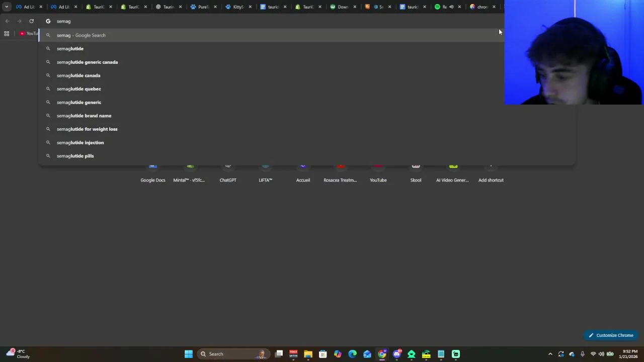Click the browser back arrow

pyautogui.click(x=7, y=21)
